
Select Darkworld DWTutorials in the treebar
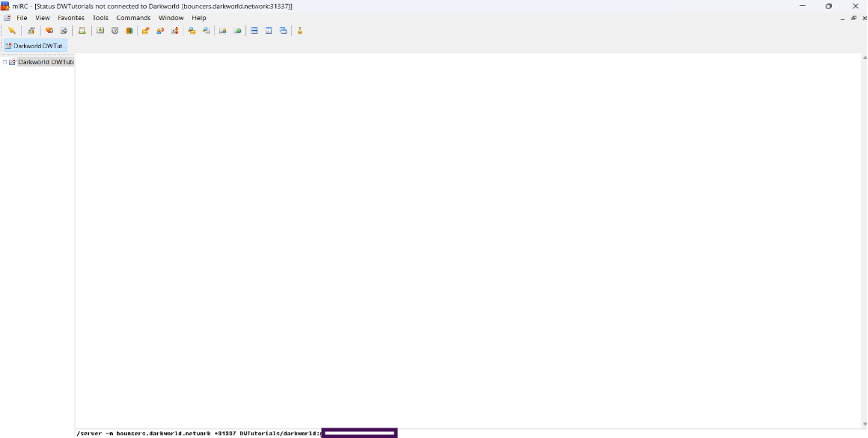tap(45, 62)
